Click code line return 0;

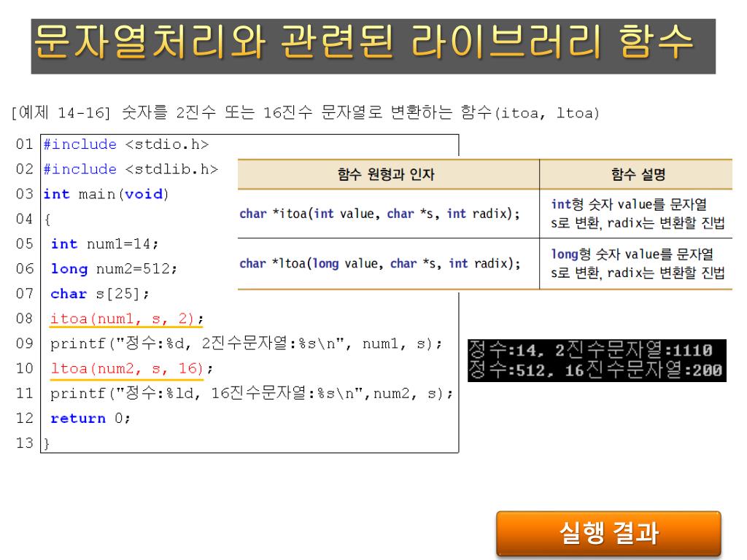(x=90, y=418)
